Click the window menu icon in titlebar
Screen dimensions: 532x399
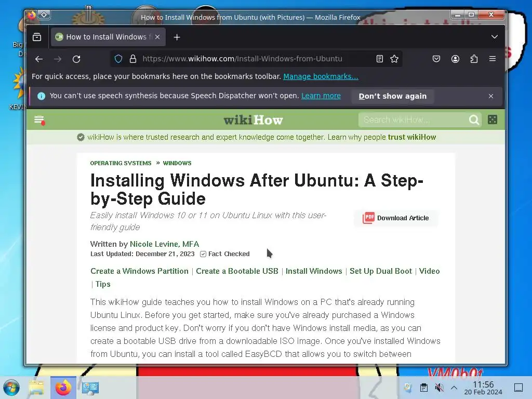pos(31,15)
